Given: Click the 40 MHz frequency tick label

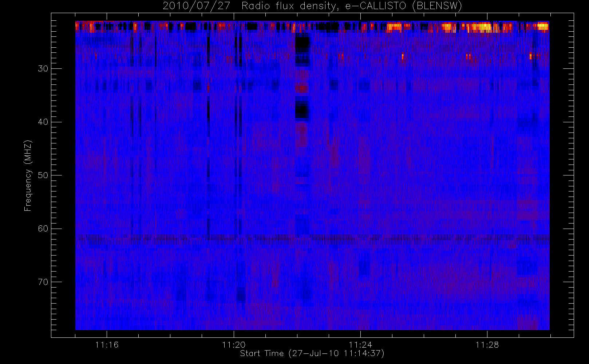Looking at the screenshot, I should point(43,122).
